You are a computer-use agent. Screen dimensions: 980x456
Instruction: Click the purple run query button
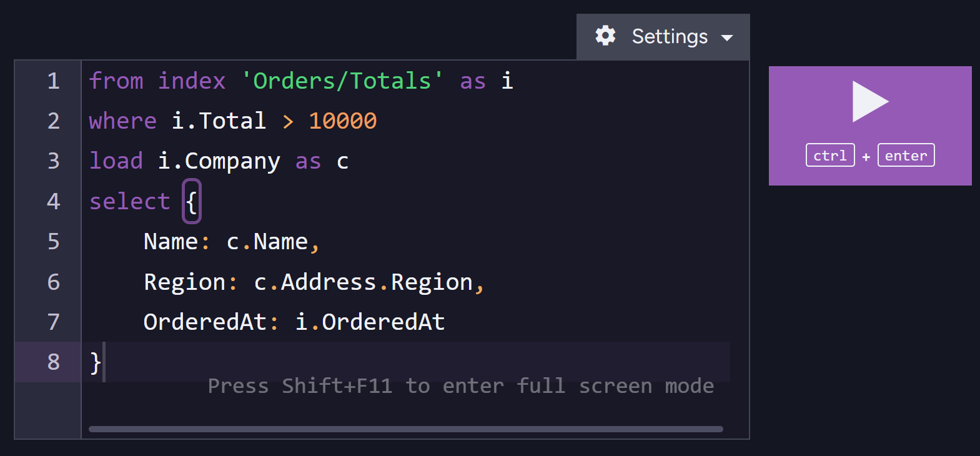870,126
